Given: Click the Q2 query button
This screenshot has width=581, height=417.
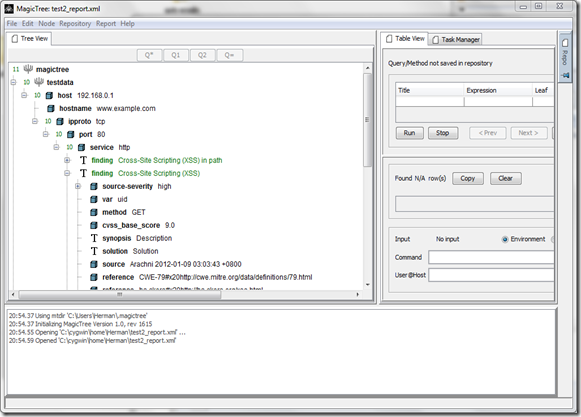Looking at the screenshot, I should click(202, 55).
